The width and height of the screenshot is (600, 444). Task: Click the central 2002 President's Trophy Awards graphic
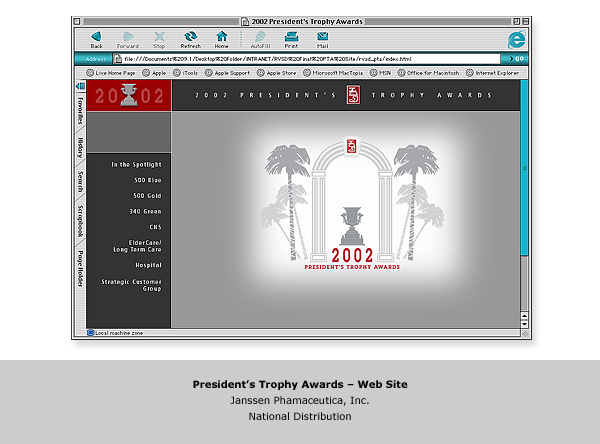352,203
